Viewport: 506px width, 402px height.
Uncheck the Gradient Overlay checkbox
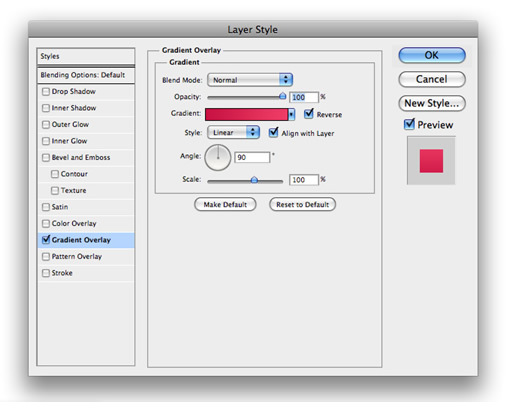pyautogui.click(x=46, y=240)
